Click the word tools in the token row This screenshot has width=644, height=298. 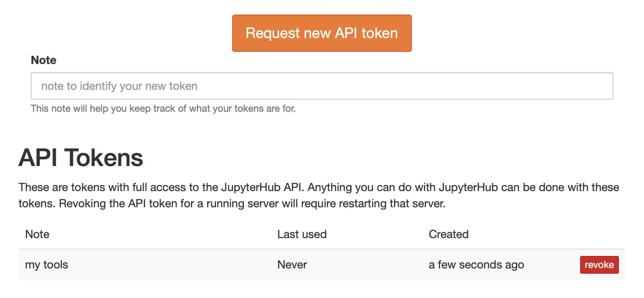pyautogui.click(x=56, y=265)
